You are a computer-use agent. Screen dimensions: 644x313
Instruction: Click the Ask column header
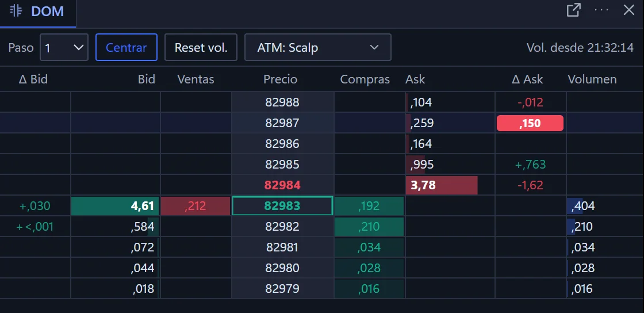(415, 79)
